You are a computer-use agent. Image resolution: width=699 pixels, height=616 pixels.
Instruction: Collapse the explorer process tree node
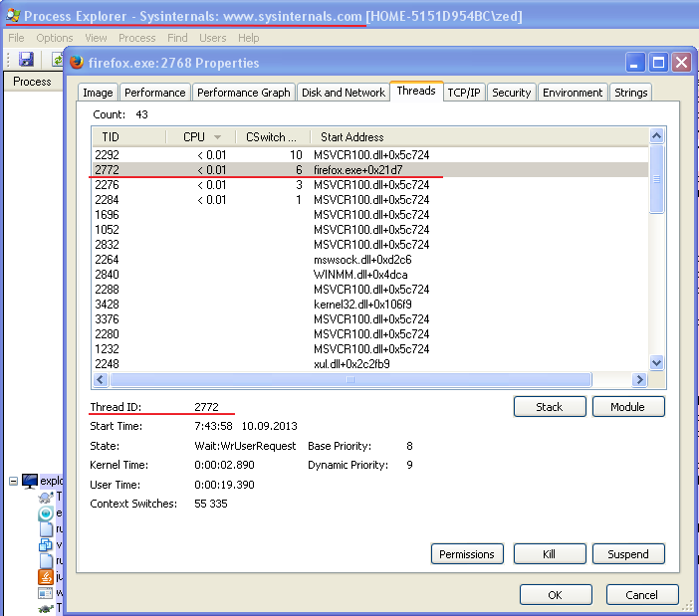pyautogui.click(x=13, y=481)
